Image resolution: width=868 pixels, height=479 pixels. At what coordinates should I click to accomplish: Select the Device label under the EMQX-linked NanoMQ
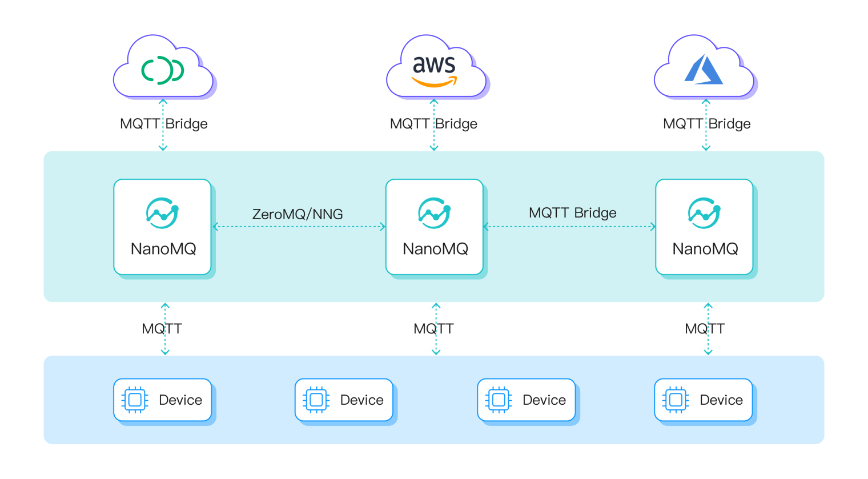[180, 400]
